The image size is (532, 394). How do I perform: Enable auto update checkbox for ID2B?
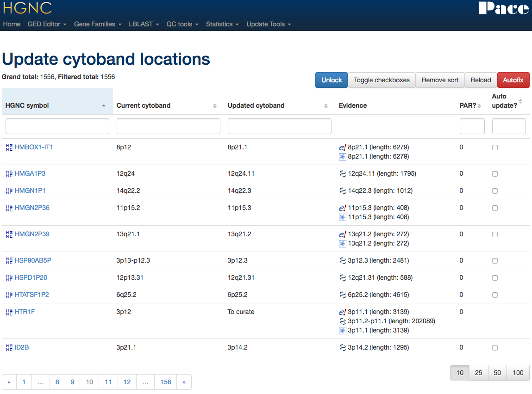pos(495,348)
